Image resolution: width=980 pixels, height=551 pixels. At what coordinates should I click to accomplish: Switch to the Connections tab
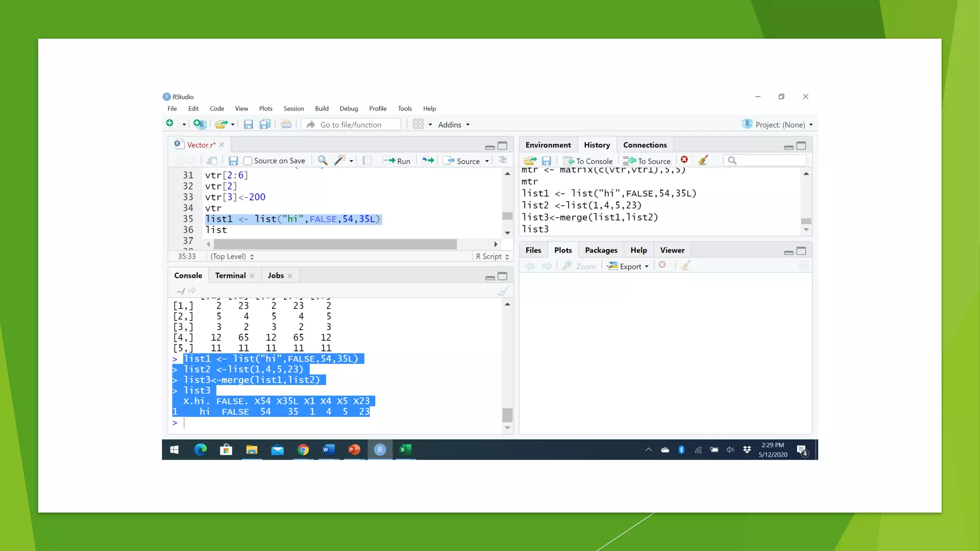[x=645, y=145]
